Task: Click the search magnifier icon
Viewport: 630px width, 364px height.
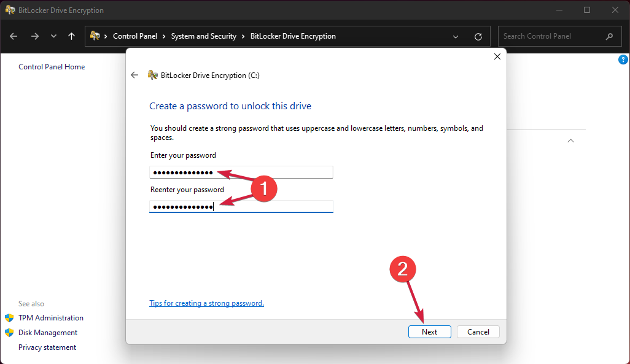Action: [609, 36]
